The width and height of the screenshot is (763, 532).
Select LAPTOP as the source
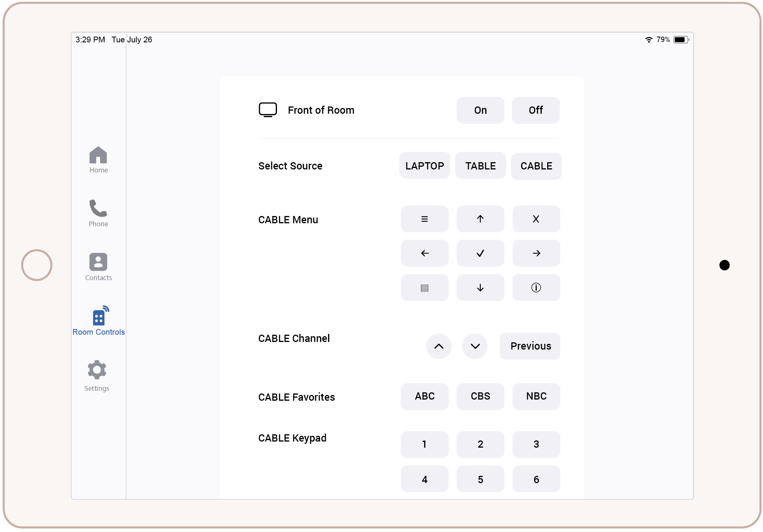click(x=424, y=166)
